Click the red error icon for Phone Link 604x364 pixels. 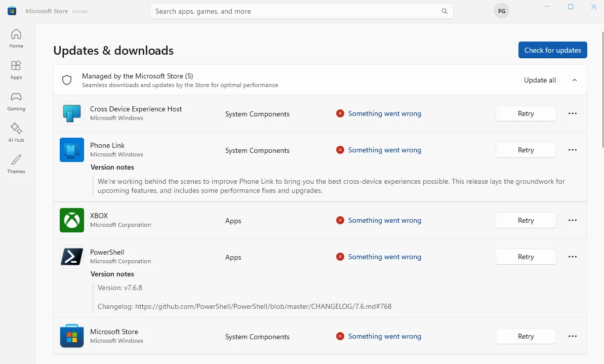pos(340,150)
